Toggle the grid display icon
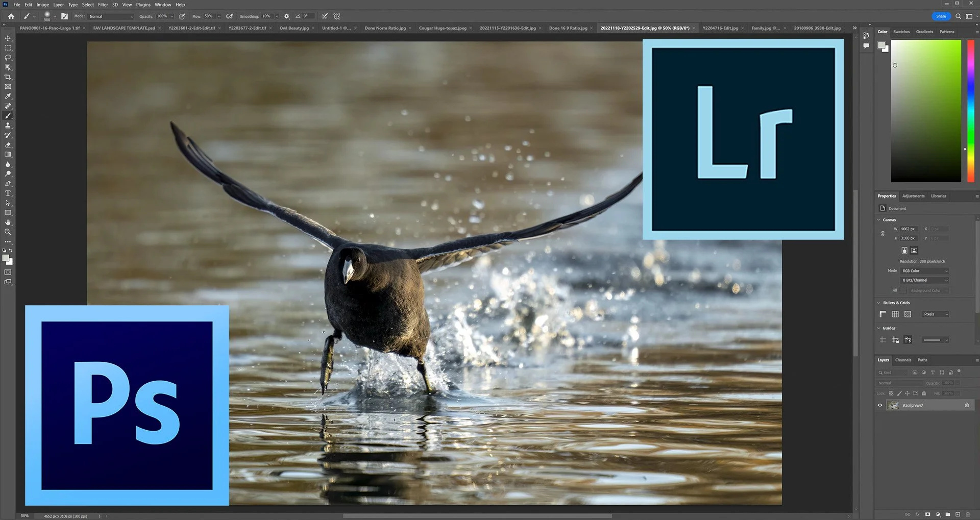 895,314
